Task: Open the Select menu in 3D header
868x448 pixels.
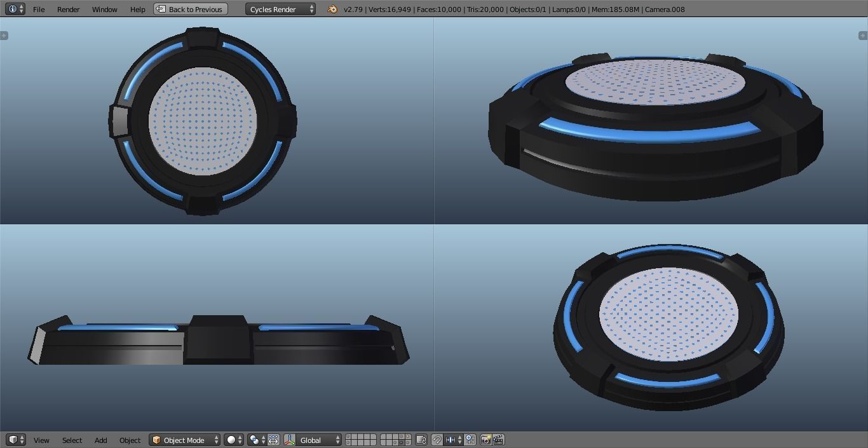Action: [x=72, y=440]
